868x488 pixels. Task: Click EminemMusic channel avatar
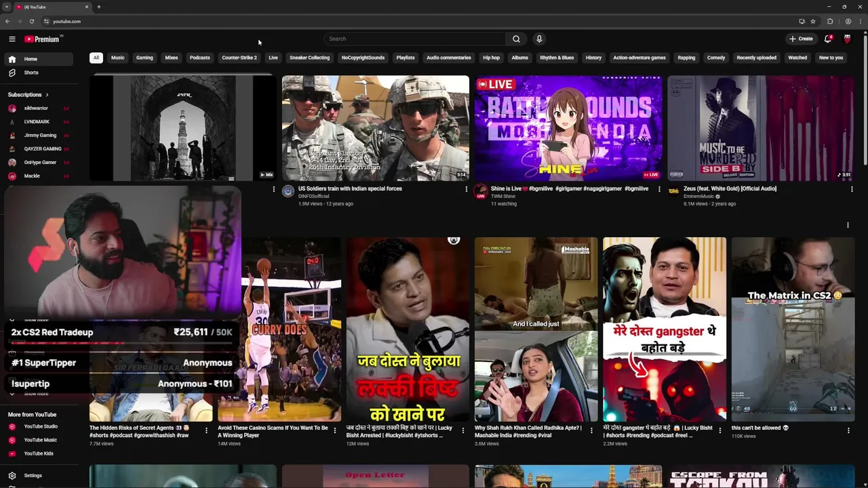point(673,192)
